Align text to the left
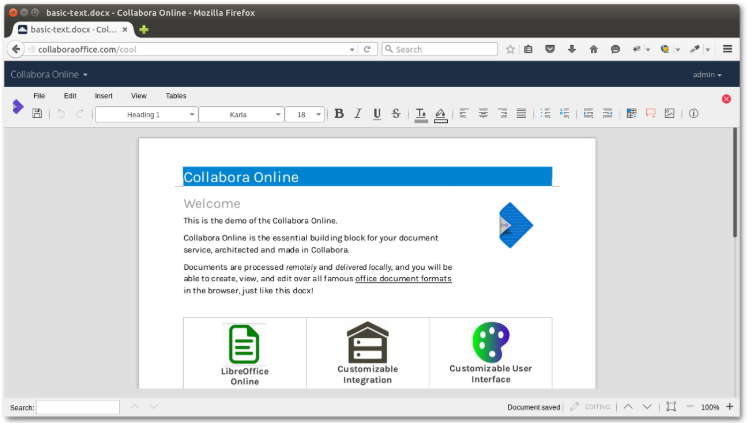This screenshot has height=423, width=747. pos(464,113)
